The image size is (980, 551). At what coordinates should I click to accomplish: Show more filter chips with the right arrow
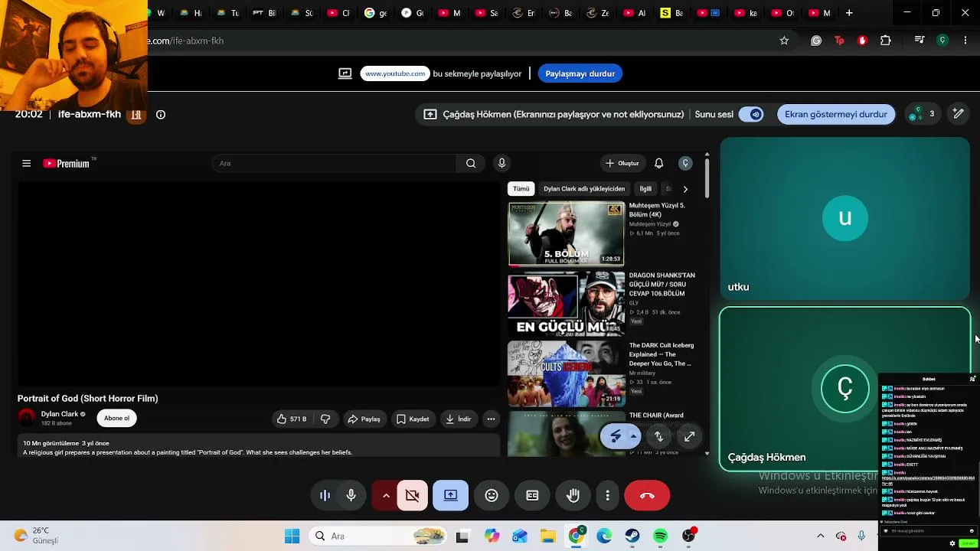point(685,189)
